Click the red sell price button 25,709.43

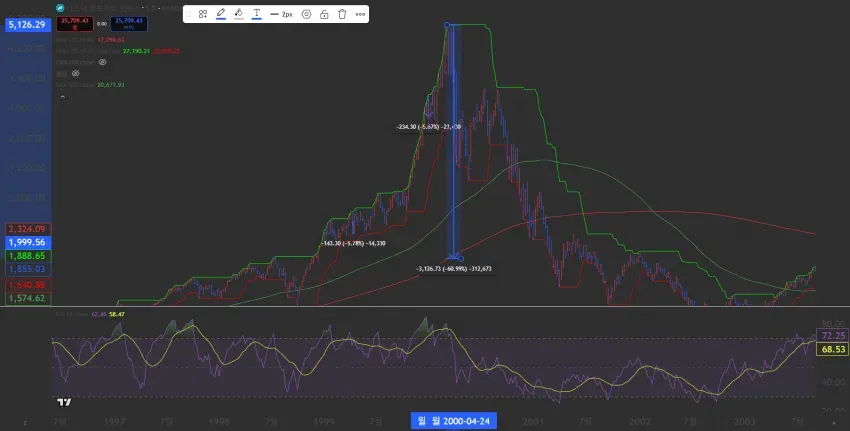tap(75, 23)
